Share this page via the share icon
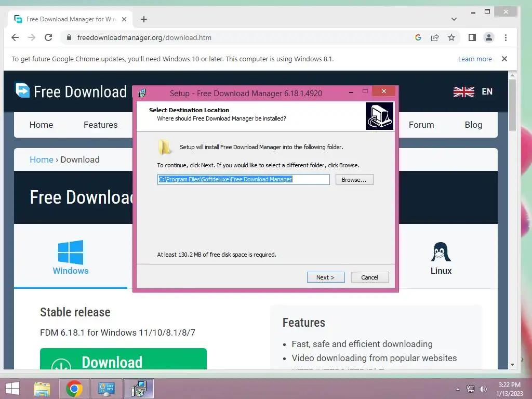Image resolution: width=532 pixels, height=399 pixels. click(x=435, y=37)
